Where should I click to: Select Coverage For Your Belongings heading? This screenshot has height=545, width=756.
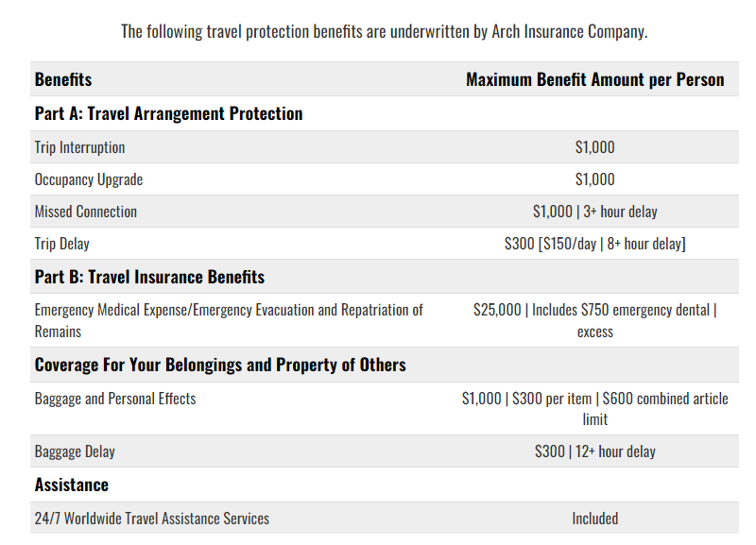220,365
